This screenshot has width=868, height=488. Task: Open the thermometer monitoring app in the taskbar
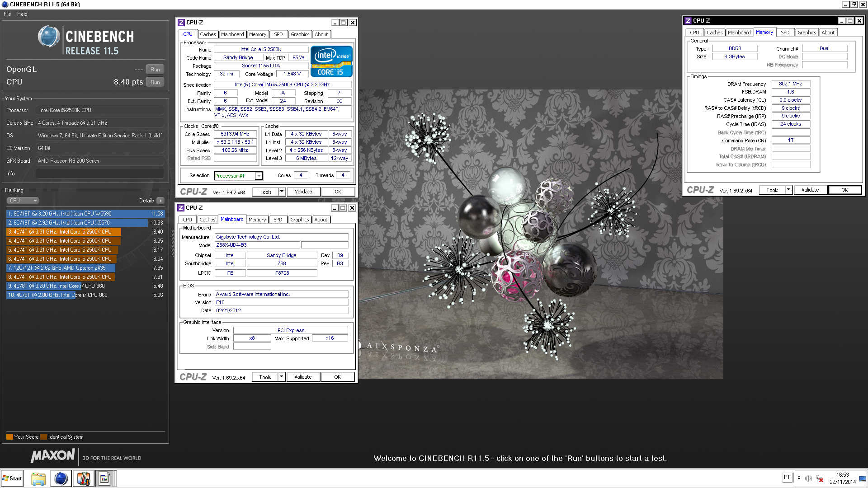83,479
